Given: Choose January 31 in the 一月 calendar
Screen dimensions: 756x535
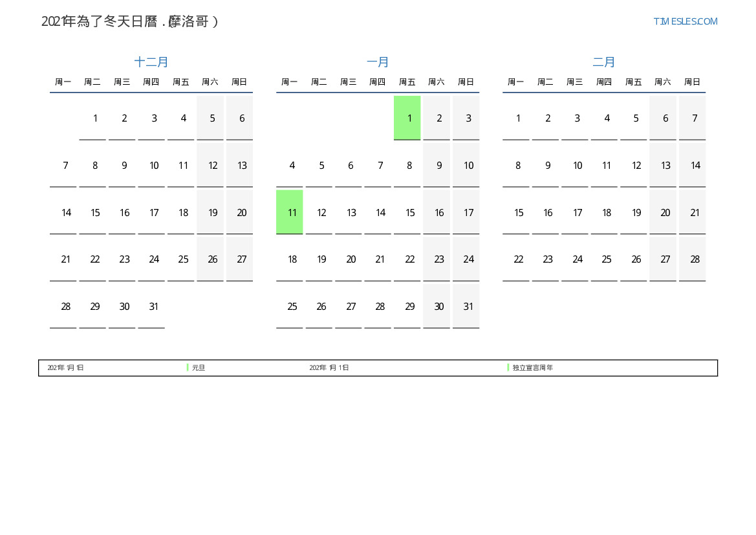Looking at the screenshot, I should coord(468,307).
